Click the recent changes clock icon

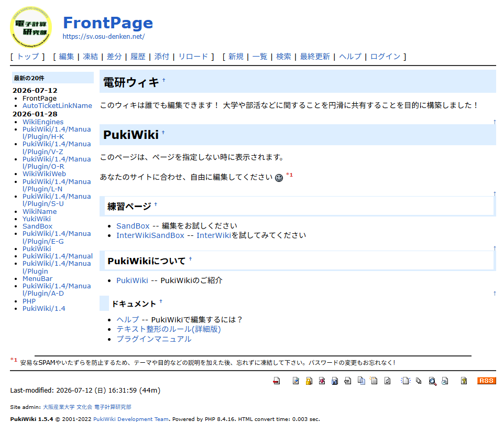(x=445, y=381)
